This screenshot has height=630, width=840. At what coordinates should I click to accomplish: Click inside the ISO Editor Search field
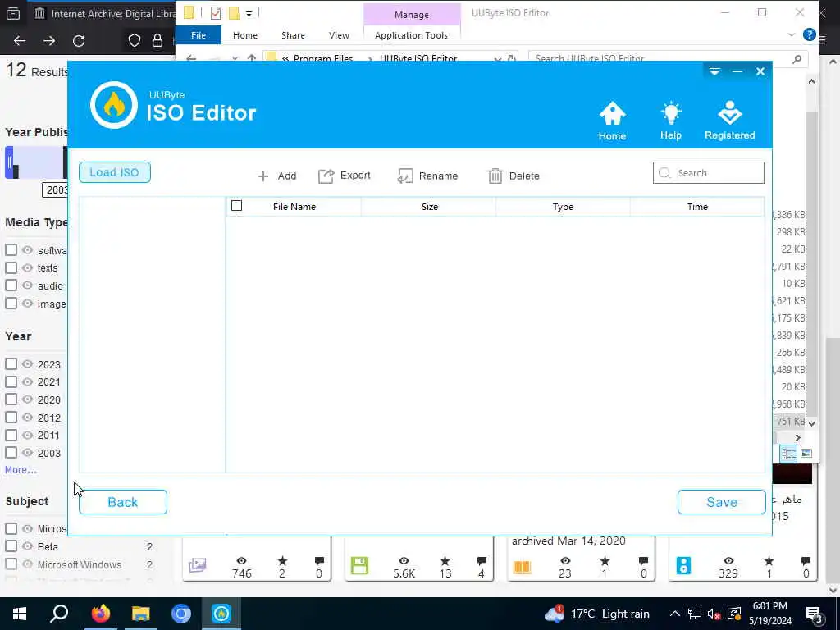point(709,173)
